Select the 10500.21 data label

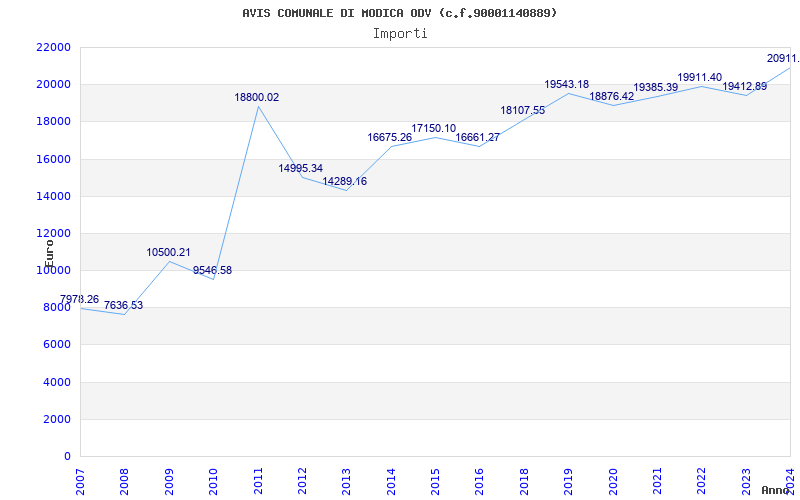tap(168, 253)
